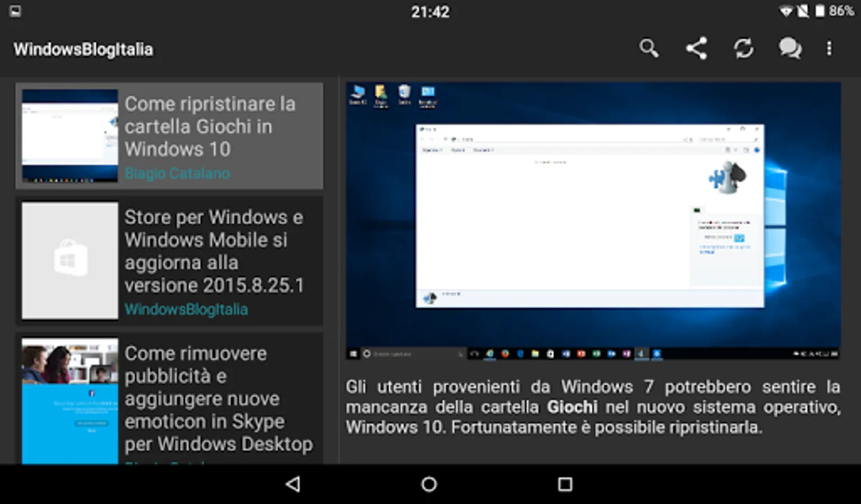Screen dimensions: 861x504
Task: Tap the large Windows 10 desktop image
Action: coord(593,221)
